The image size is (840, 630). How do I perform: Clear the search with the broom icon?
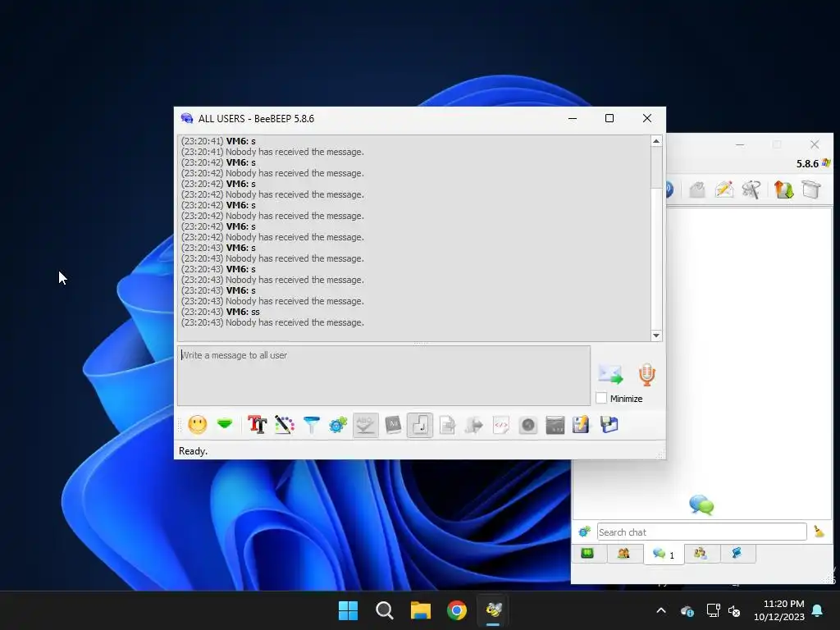(x=819, y=532)
